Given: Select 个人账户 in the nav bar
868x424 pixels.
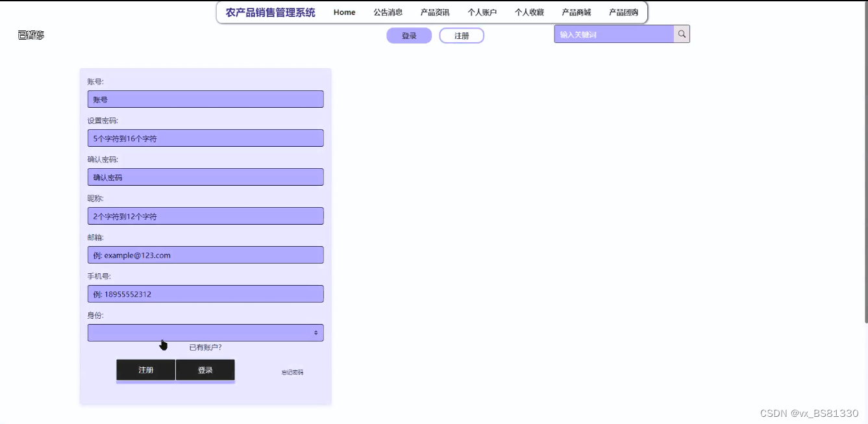Looking at the screenshot, I should 482,12.
